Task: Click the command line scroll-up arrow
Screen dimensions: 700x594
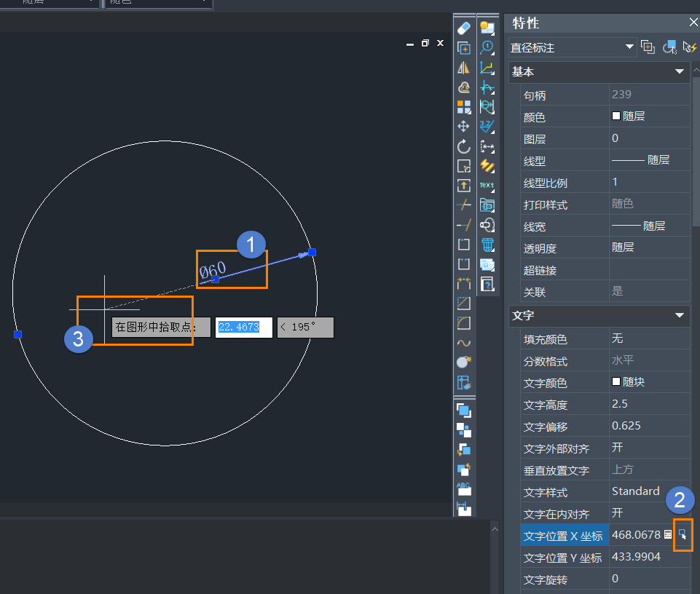Action: click(495, 528)
